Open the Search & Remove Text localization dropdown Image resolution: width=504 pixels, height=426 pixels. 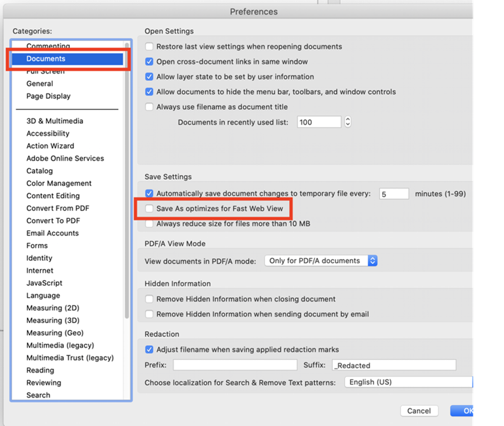(x=408, y=382)
